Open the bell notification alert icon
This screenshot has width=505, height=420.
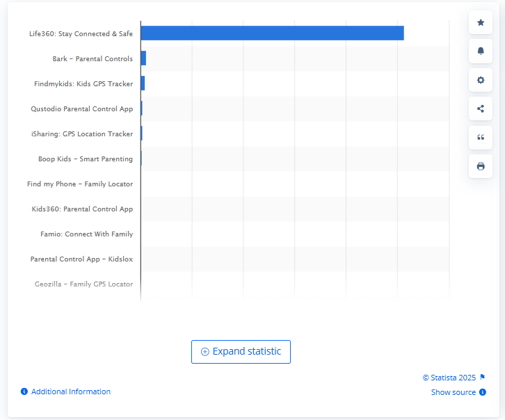481,51
